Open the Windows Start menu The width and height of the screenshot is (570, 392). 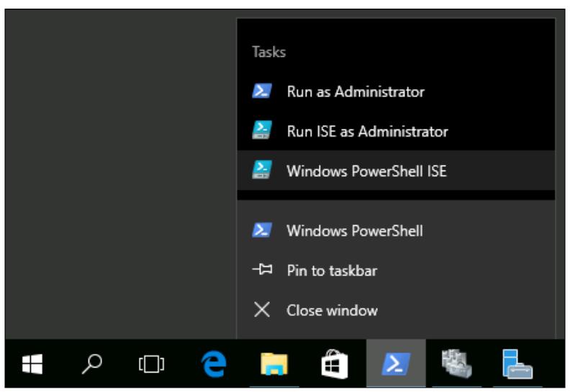32,364
